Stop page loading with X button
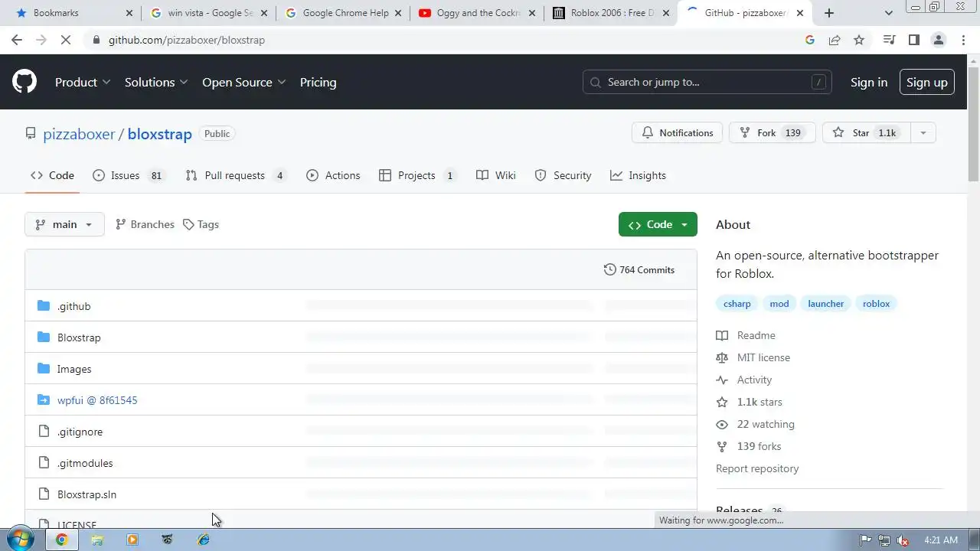This screenshot has height=551, width=980. tap(66, 40)
